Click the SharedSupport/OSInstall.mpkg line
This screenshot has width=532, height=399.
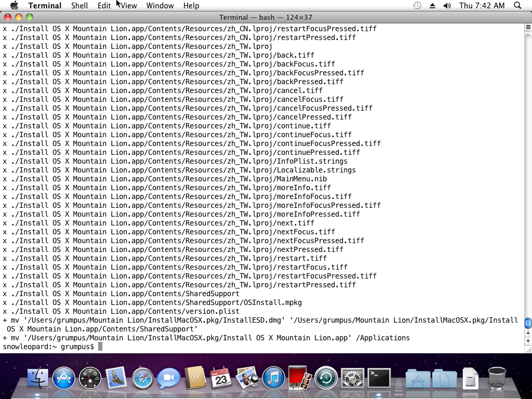[152, 302]
